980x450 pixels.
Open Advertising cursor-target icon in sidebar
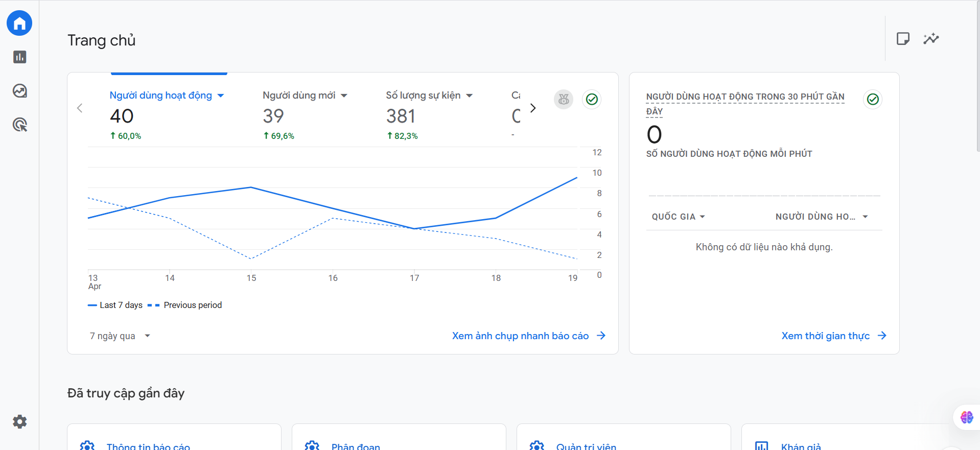tap(19, 125)
